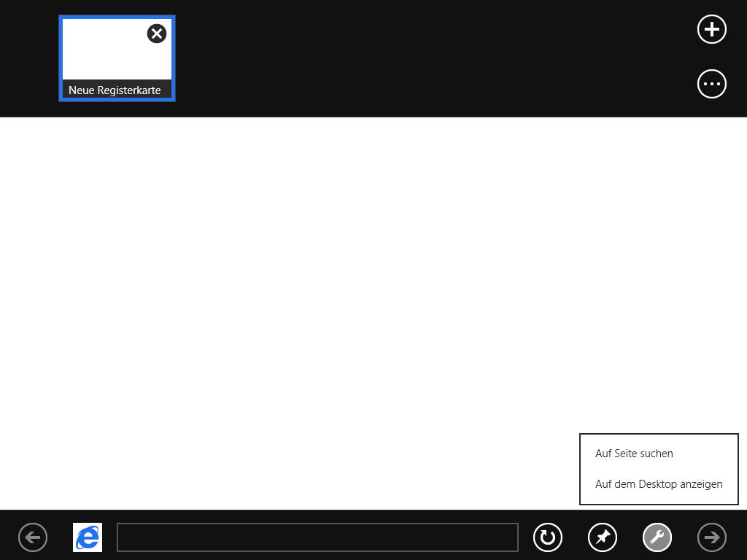Reload the page with refresh button

click(548, 537)
